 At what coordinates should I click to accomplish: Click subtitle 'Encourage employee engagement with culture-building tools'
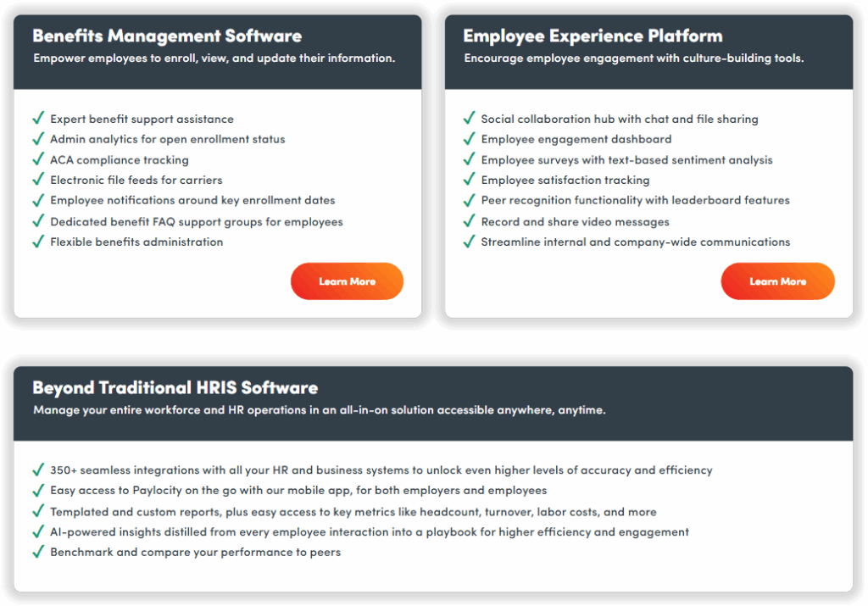tap(634, 58)
